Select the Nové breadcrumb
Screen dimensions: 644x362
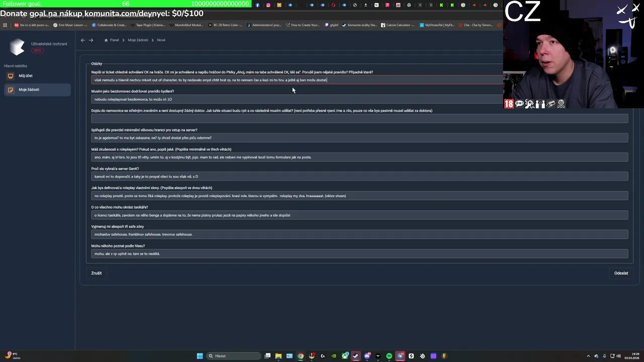161,40
